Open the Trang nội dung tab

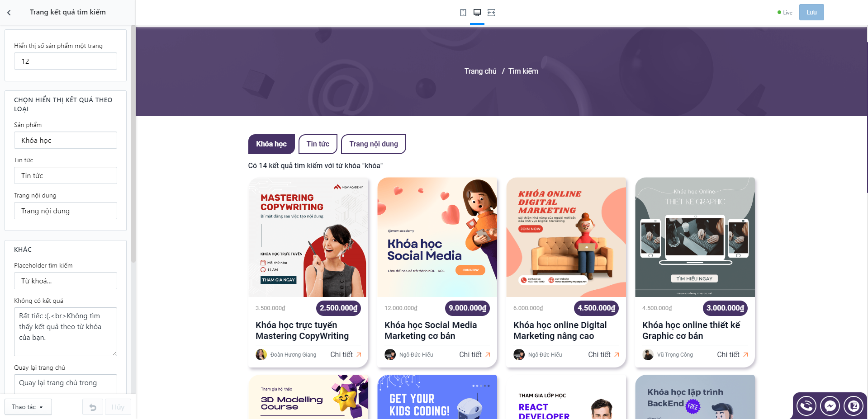pos(374,144)
